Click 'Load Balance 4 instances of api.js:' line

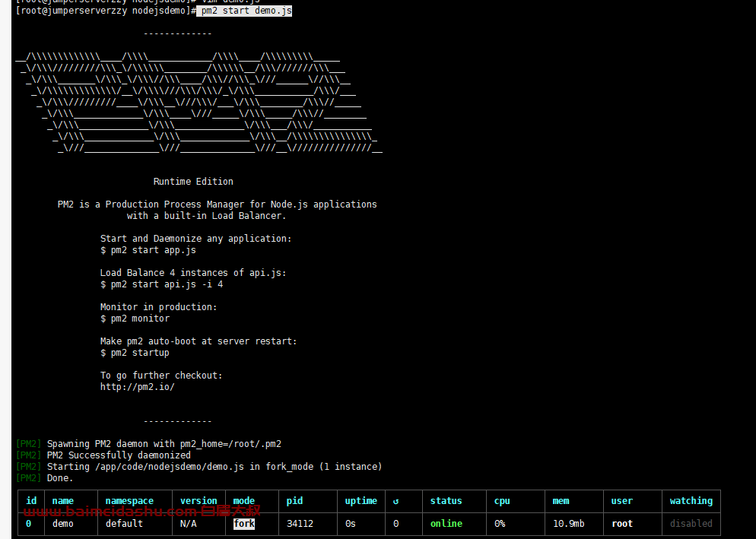193,272
